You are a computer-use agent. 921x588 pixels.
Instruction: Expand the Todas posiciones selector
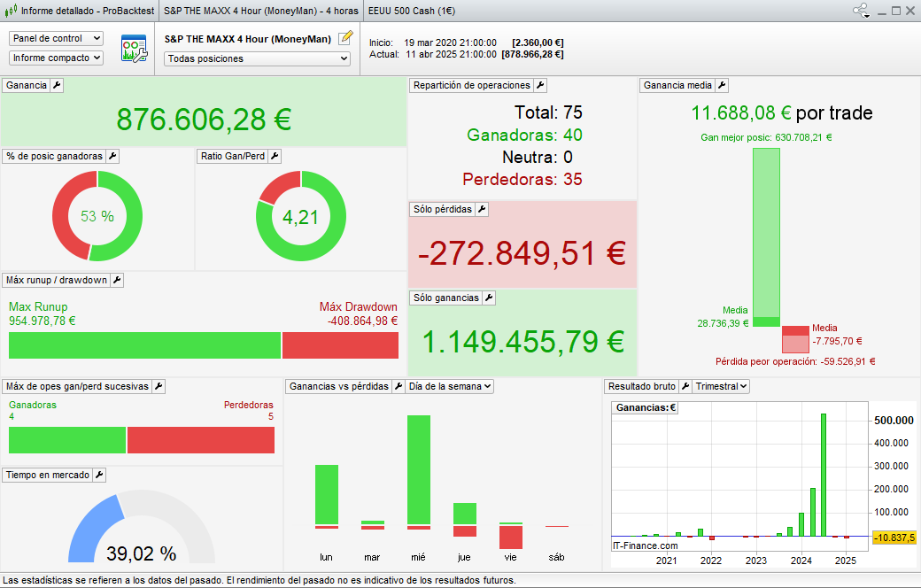[x=258, y=58]
